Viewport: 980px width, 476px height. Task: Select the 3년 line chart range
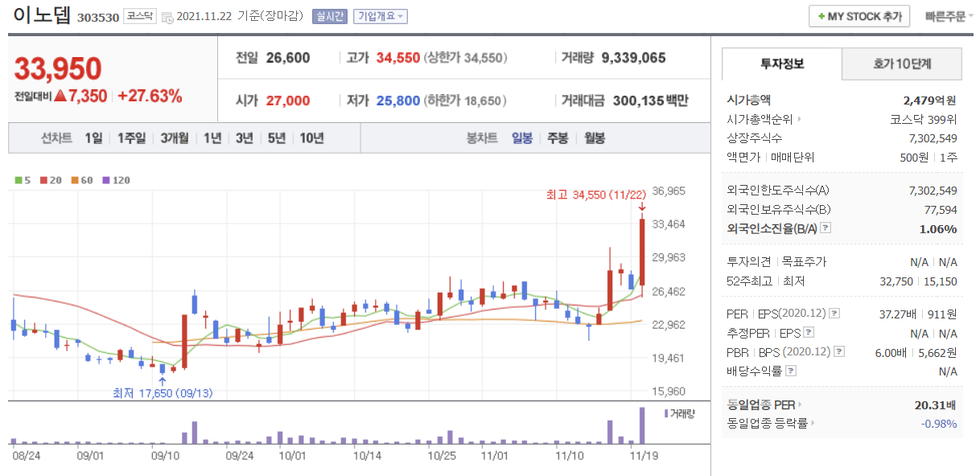(x=245, y=137)
